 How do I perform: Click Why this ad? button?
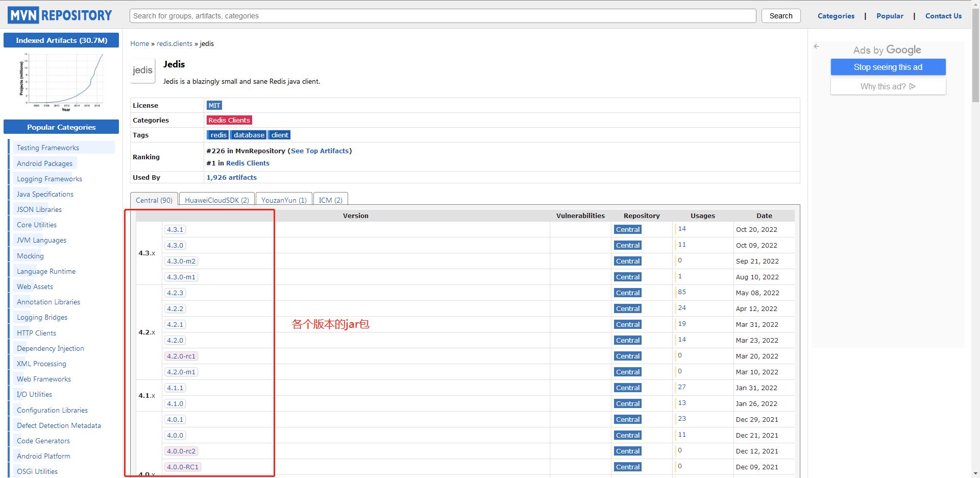888,86
